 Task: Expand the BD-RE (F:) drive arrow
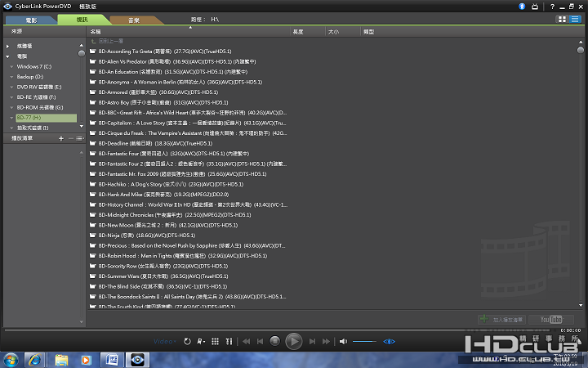[x=11, y=97]
